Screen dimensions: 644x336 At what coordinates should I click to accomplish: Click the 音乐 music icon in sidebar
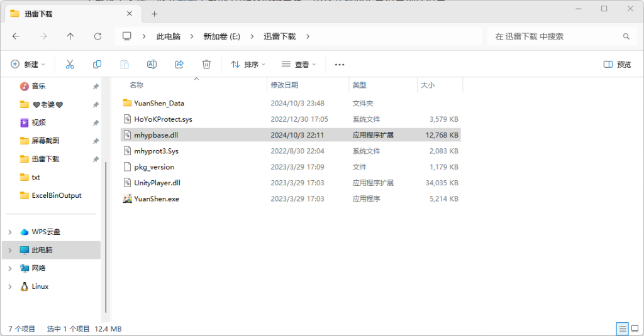(25, 86)
